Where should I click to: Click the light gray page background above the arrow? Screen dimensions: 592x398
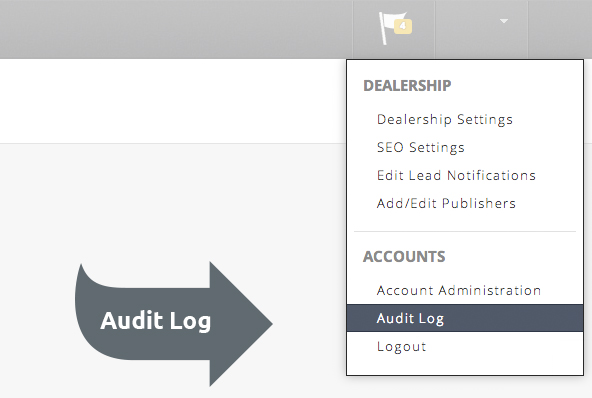[x=173, y=200]
